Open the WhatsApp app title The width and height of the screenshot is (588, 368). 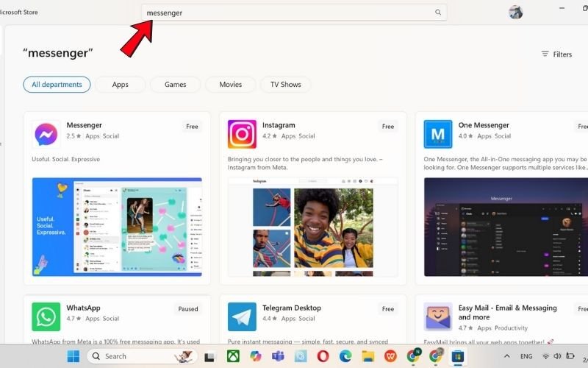83,308
